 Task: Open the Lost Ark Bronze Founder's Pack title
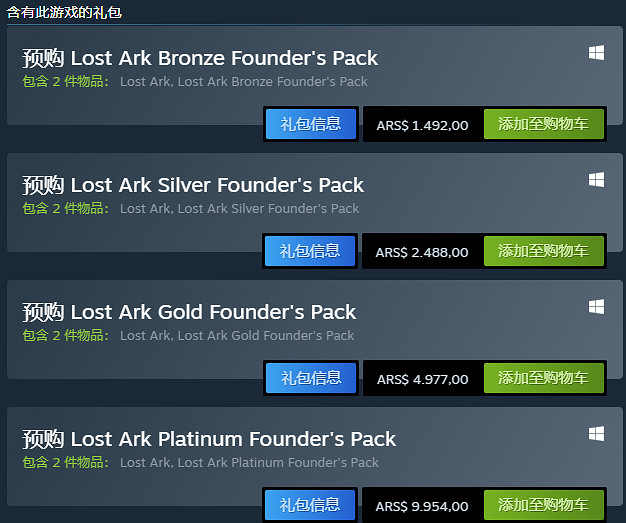200,58
